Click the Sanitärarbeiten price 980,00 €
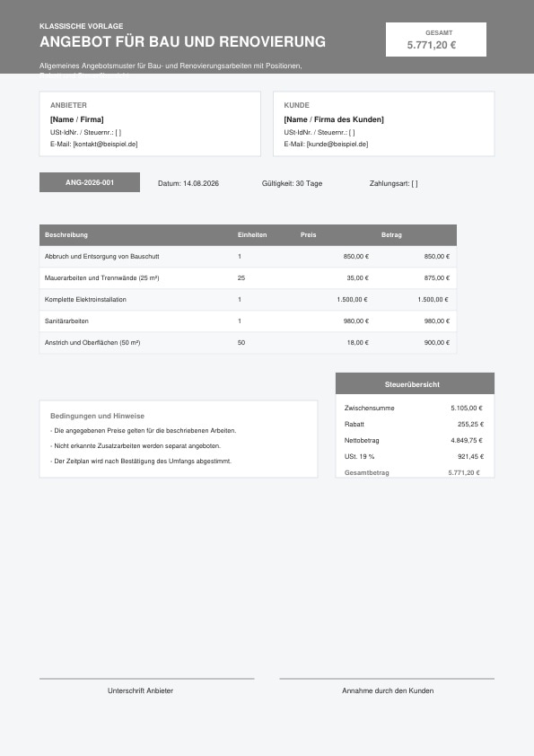The width and height of the screenshot is (534, 756). coord(356,321)
